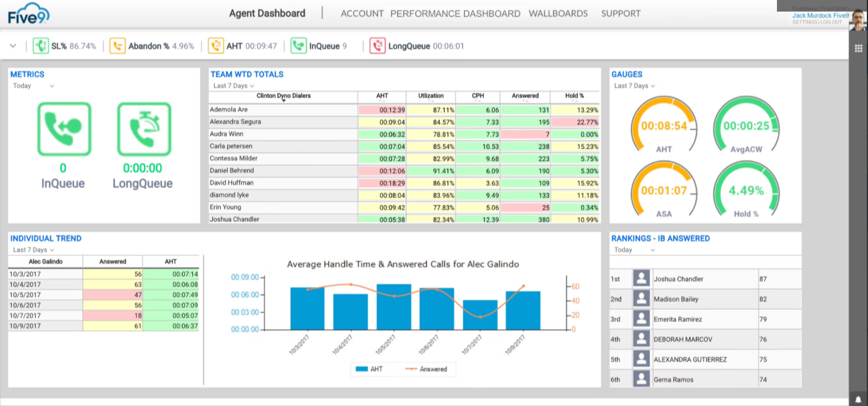
Task: Expand the Metrics Today dropdown
Action: (x=34, y=86)
